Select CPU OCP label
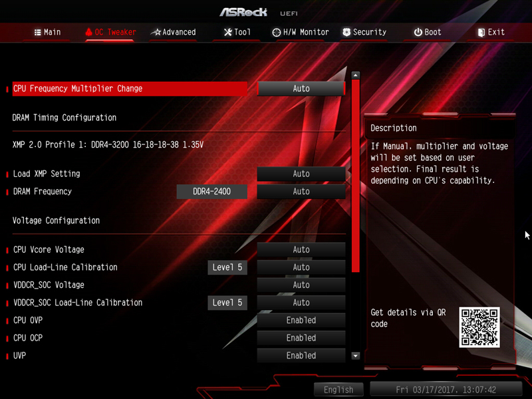This screenshot has height=399, width=532. 28,338
